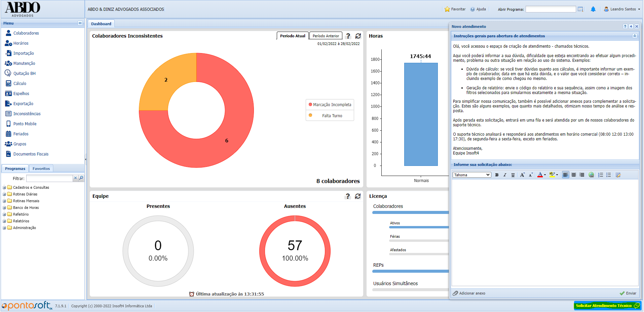
Task: Switch the editor to source edit mode
Action: coord(618,175)
